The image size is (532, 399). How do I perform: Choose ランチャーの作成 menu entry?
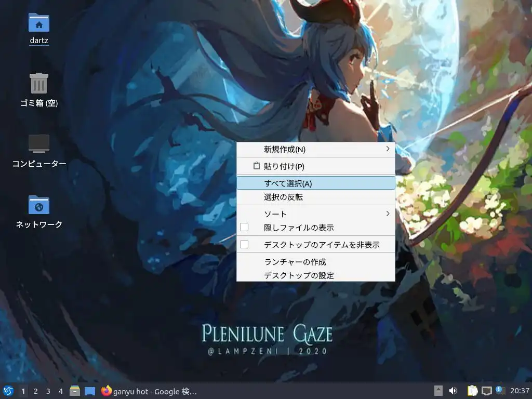315,262
